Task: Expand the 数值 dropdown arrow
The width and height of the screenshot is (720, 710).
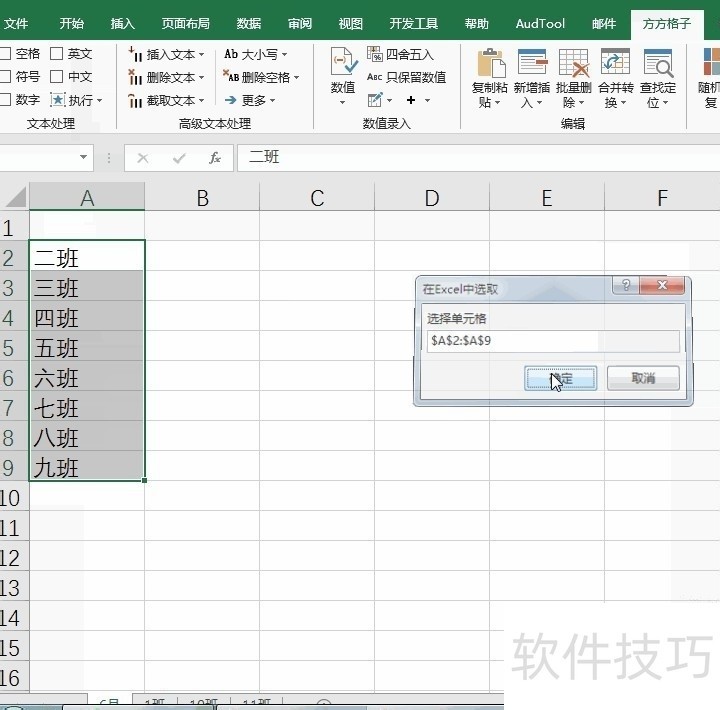Action: [x=343, y=102]
